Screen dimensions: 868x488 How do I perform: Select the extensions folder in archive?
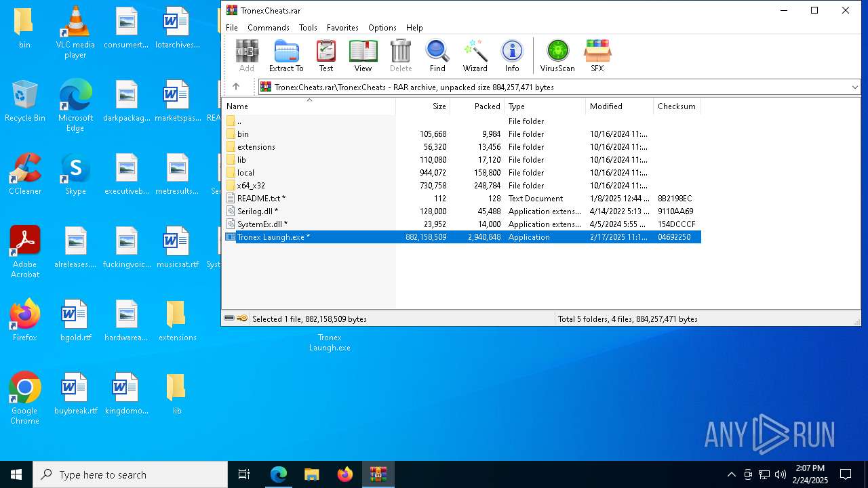tap(462, 147)
